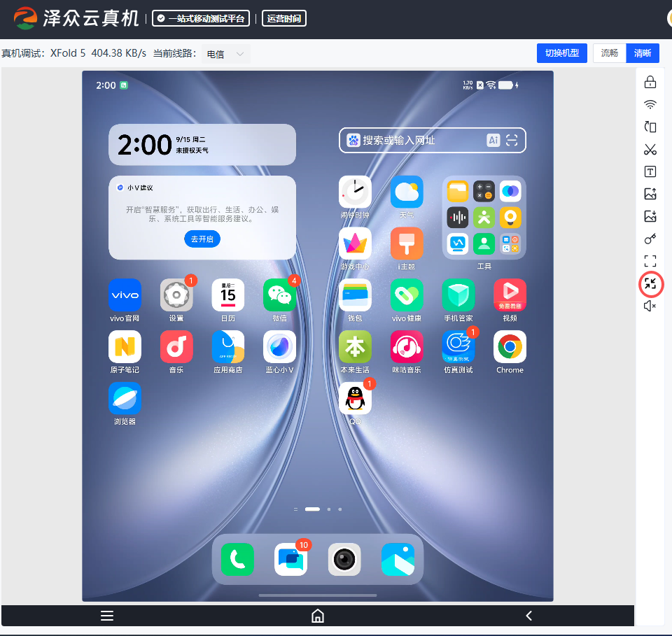
Task: Open the Messages app in dock
Action: pyautogui.click(x=291, y=559)
